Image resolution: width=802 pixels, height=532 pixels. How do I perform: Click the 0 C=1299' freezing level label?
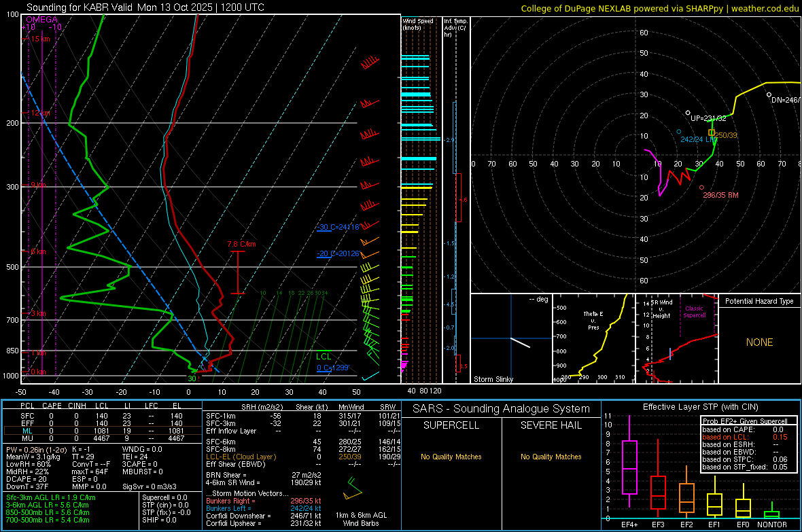(333, 368)
